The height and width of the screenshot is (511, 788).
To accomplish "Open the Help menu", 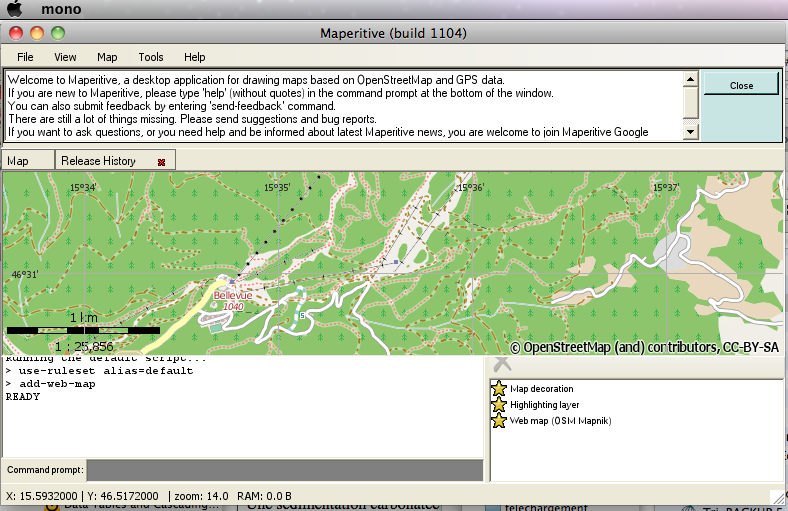I will pos(195,57).
